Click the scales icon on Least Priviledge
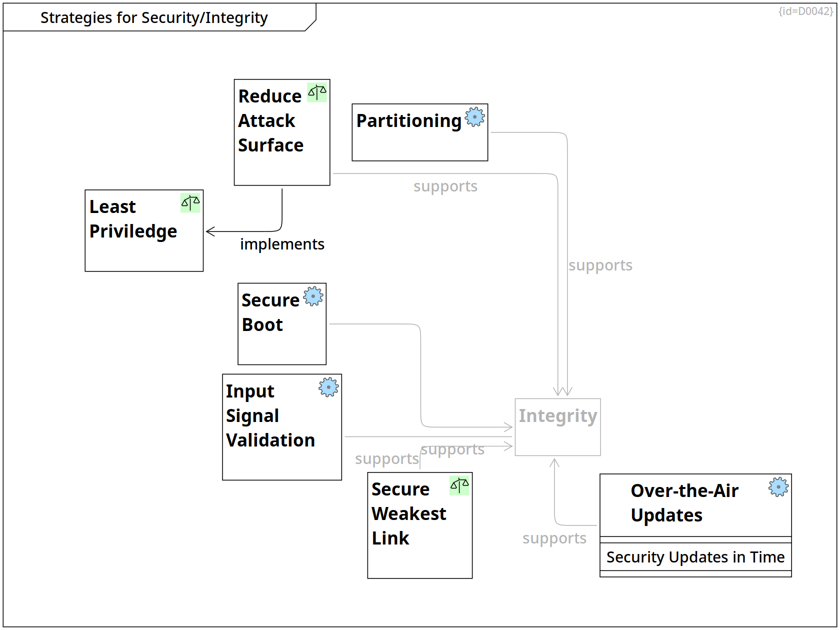Screen dimensions: 840x630 click(x=190, y=203)
